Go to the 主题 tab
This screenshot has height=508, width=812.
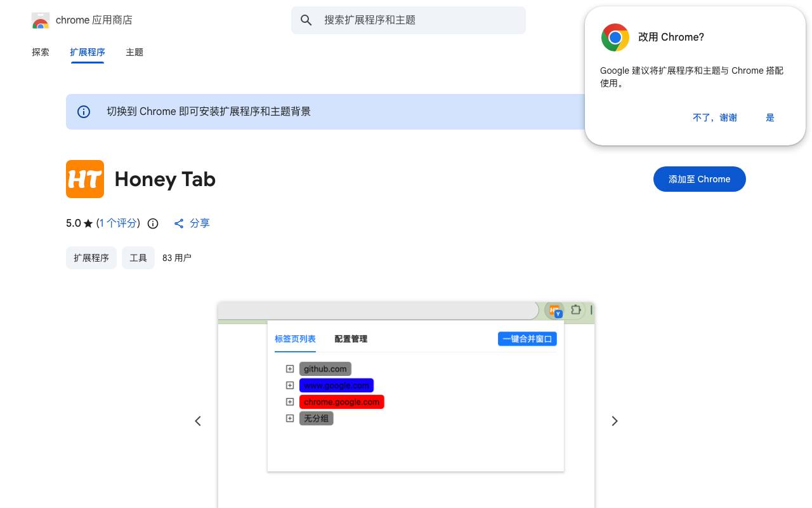click(x=134, y=52)
